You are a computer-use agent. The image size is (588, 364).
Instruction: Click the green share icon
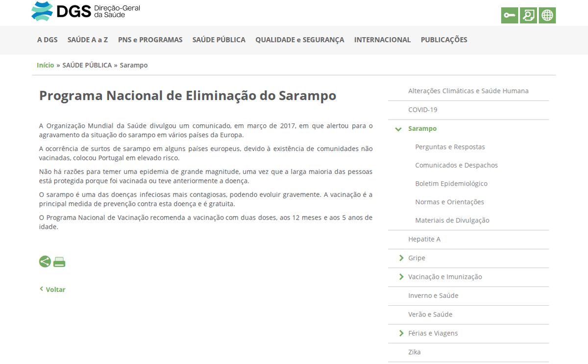pyautogui.click(x=45, y=262)
